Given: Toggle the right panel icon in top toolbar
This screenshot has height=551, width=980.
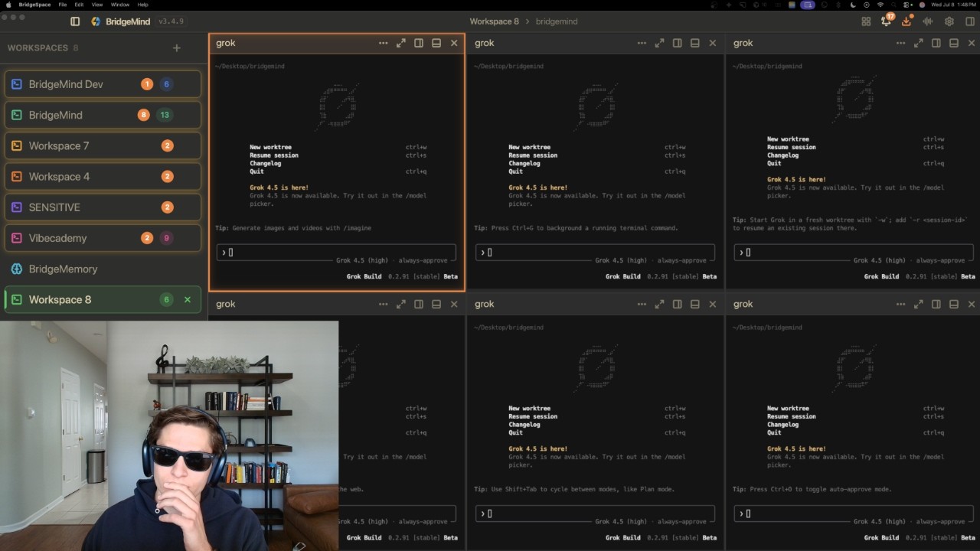Looking at the screenshot, I should click(969, 21).
